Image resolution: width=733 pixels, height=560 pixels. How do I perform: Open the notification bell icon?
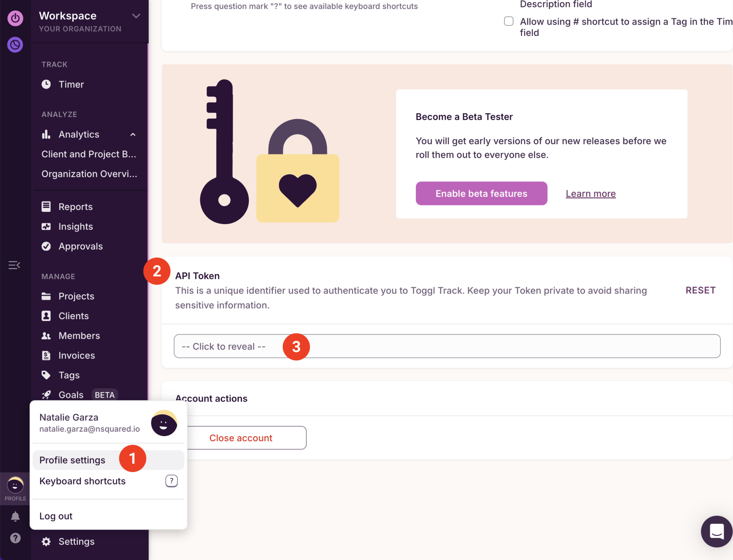pos(15,516)
